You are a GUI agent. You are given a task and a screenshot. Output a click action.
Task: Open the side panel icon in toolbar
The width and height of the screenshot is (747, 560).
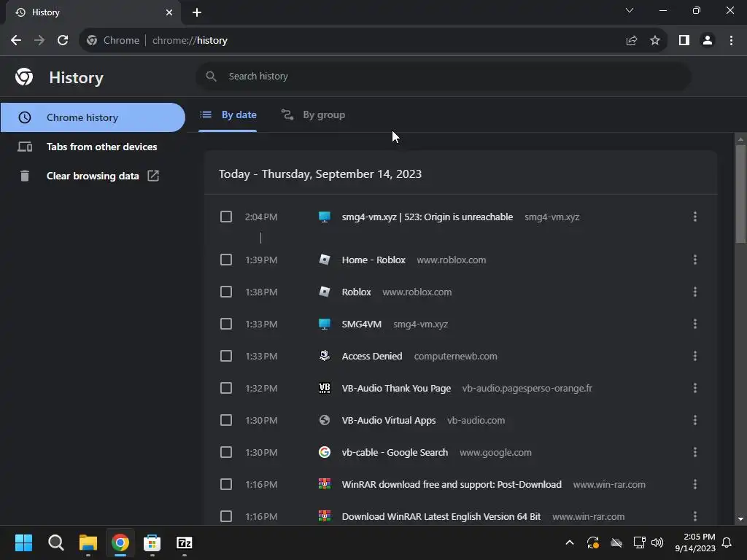coord(684,41)
